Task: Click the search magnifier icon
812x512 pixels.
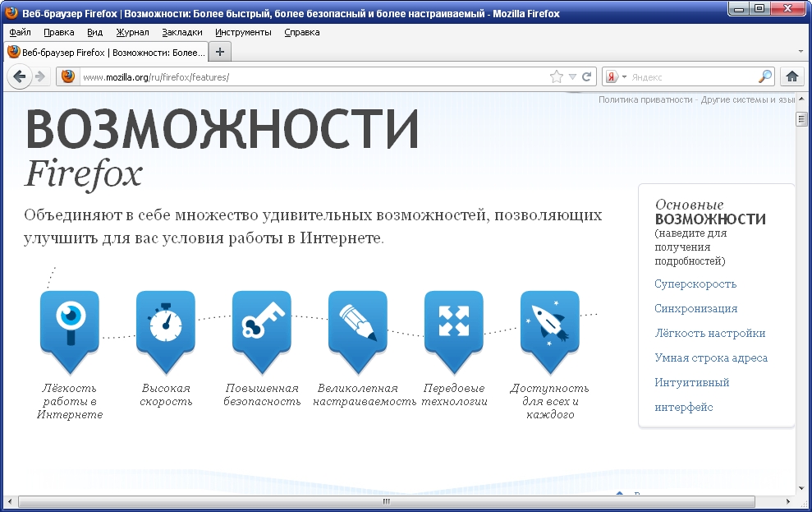Action: click(765, 76)
